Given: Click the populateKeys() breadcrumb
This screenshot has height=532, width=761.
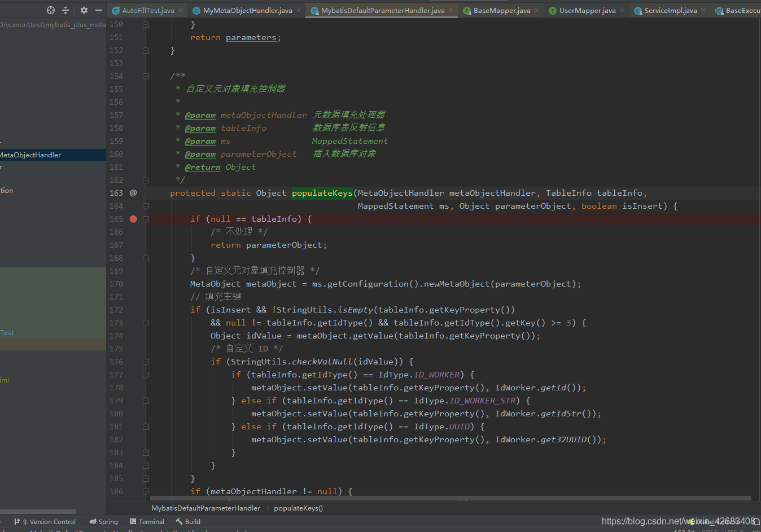Looking at the screenshot, I should 298,508.
